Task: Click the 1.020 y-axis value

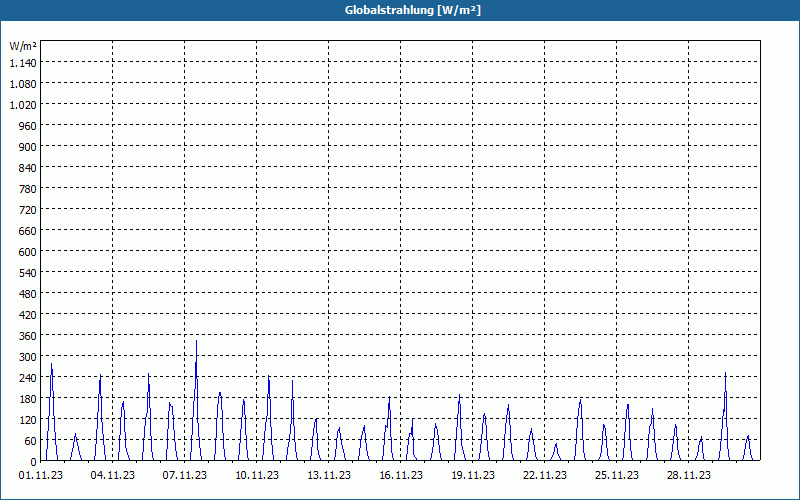Action: click(23, 105)
